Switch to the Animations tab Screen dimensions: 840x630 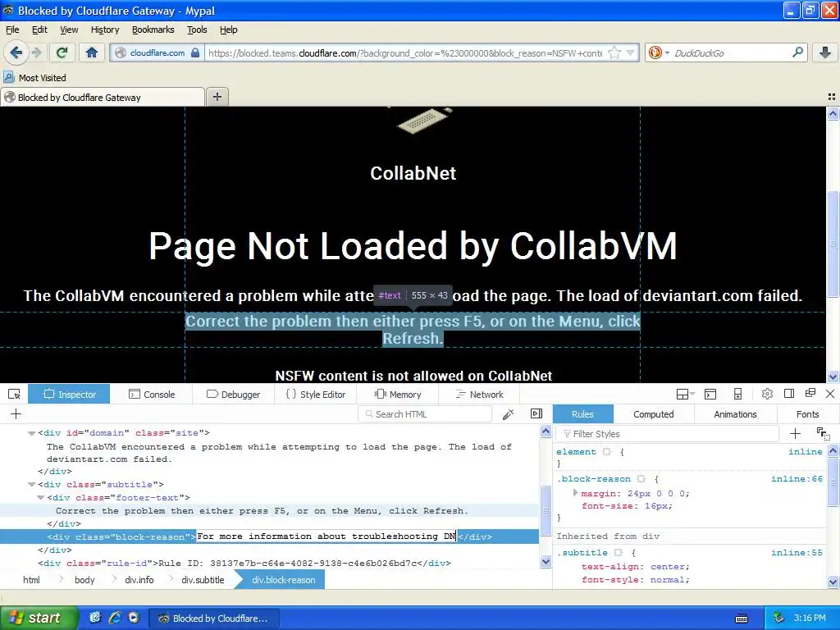click(x=735, y=414)
